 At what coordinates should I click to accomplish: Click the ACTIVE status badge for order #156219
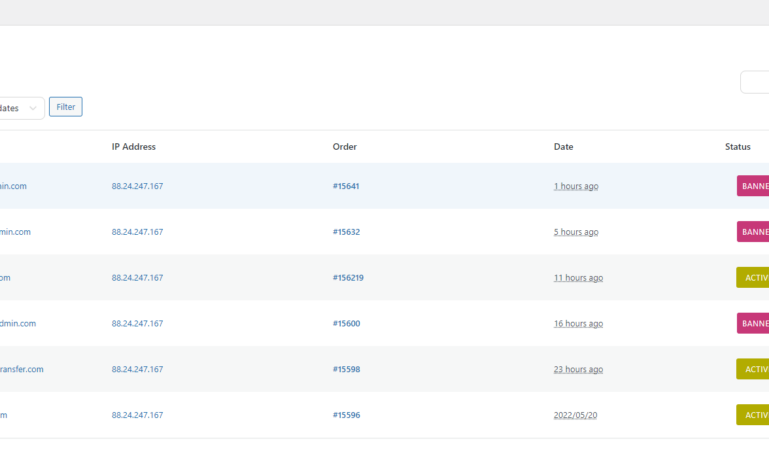[753, 278]
